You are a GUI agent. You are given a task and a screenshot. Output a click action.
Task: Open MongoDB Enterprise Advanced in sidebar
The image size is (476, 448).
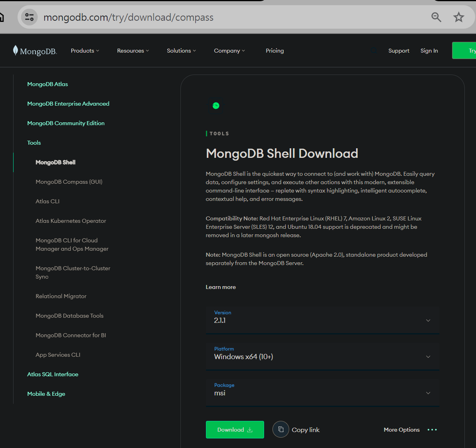(68, 104)
